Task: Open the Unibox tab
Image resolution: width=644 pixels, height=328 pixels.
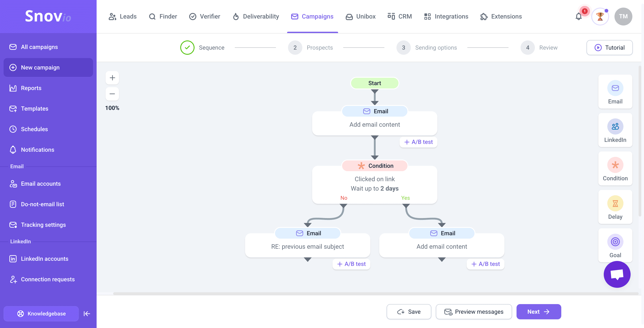Action: pyautogui.click(x=360, y=17)
